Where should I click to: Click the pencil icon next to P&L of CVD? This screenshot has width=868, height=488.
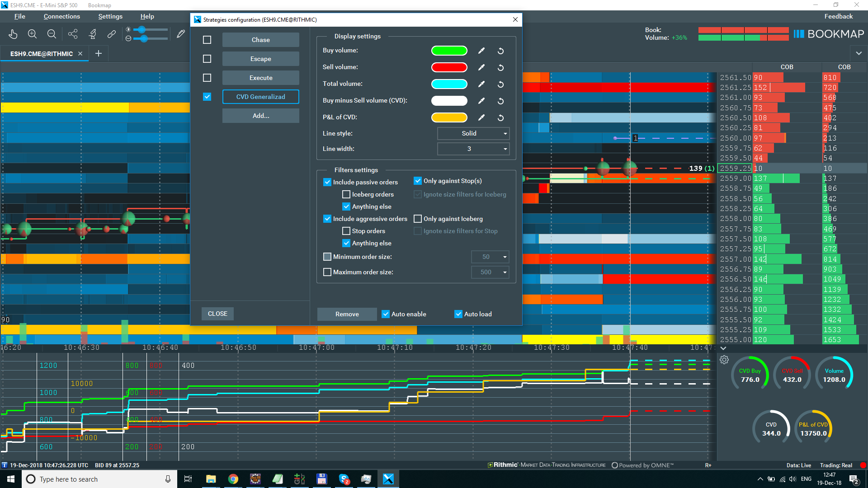(x=481, y=117)
